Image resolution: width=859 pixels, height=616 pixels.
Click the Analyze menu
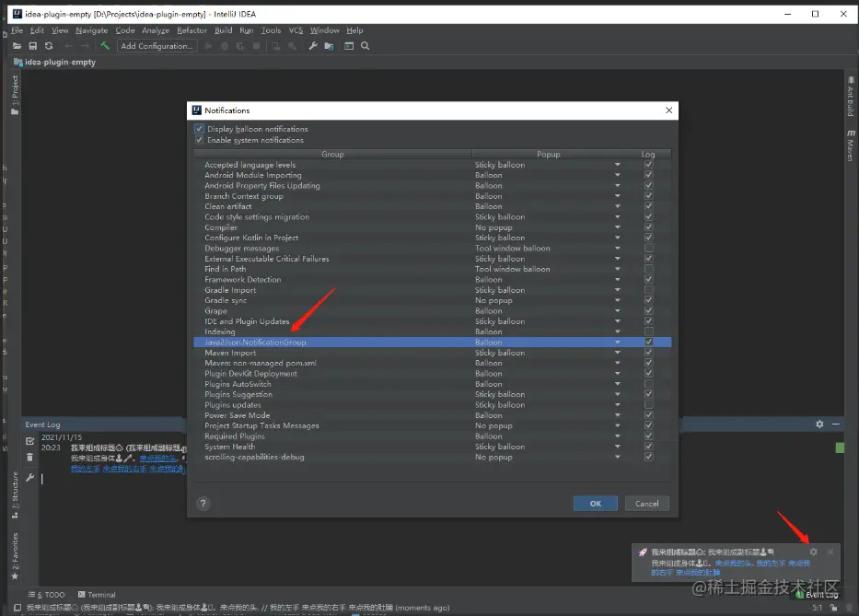[156, 30]
